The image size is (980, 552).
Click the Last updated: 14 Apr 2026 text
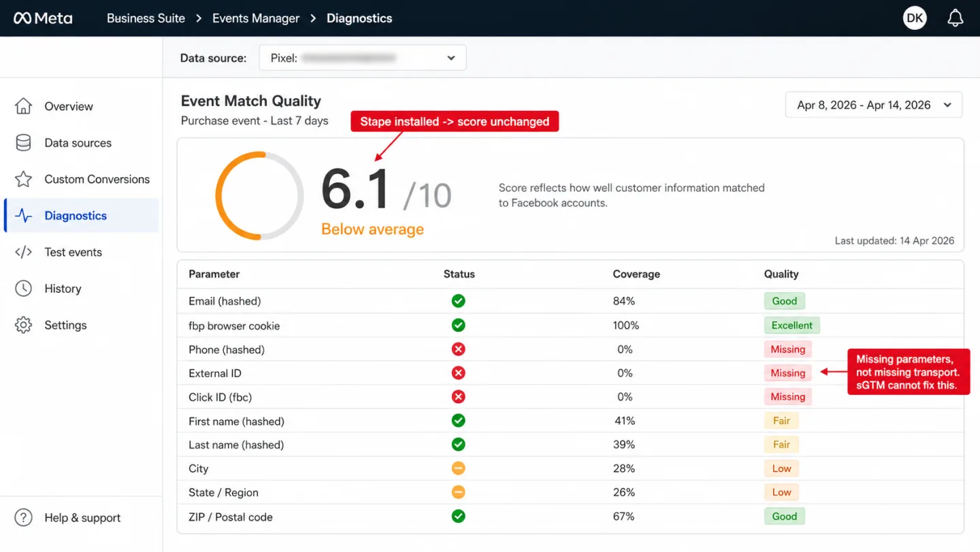coord(894,241)
